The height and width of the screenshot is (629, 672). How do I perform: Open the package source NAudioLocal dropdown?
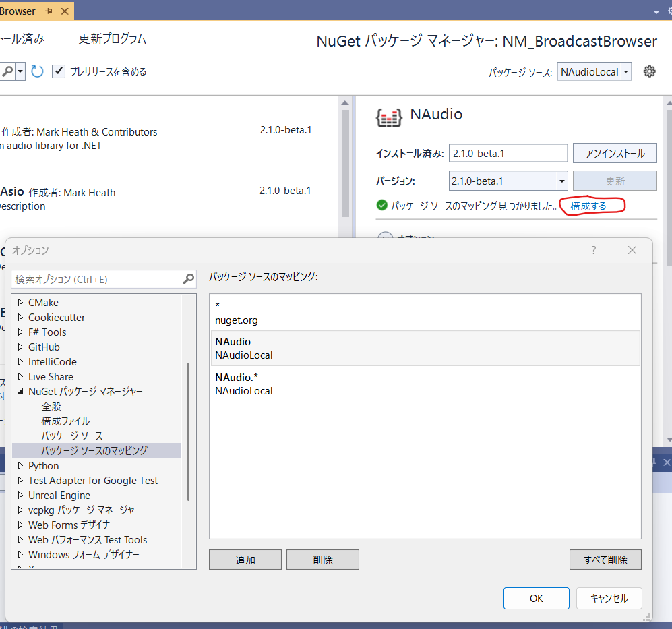point(594,71)
